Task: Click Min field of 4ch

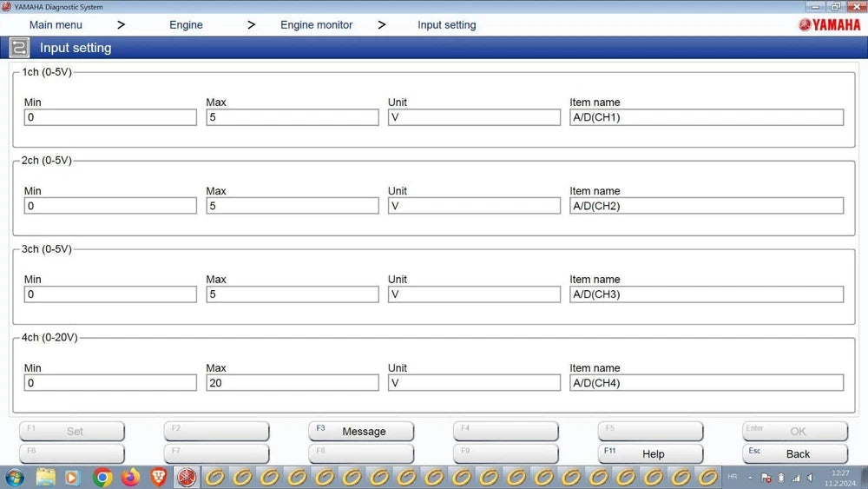Action: pyautogui.click(x=110, y=383)
